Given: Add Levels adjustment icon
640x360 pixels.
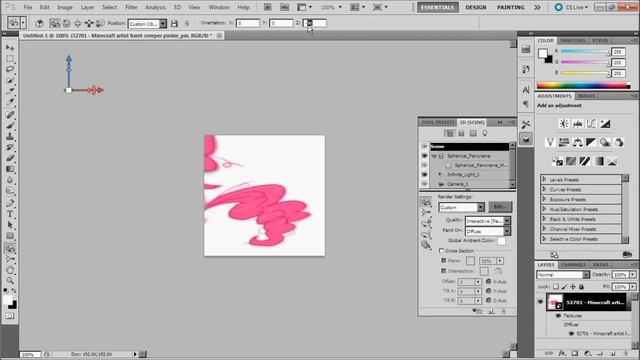Looking at the screenshot, I should pyautogui.click(x=578, y=123).
